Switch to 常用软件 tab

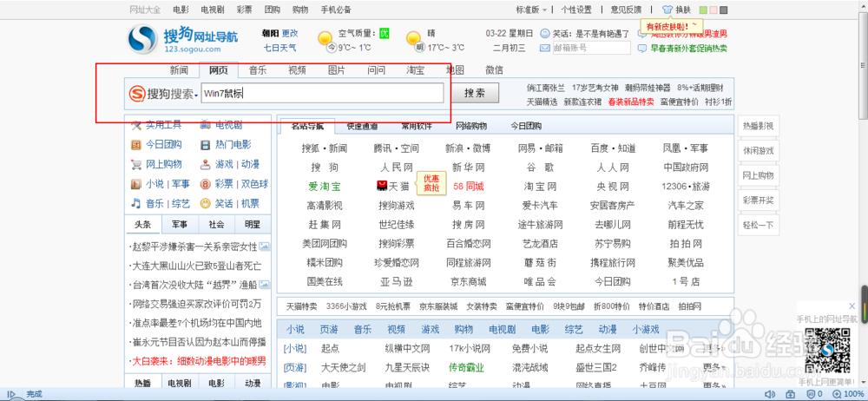click(x=417, y=126)
